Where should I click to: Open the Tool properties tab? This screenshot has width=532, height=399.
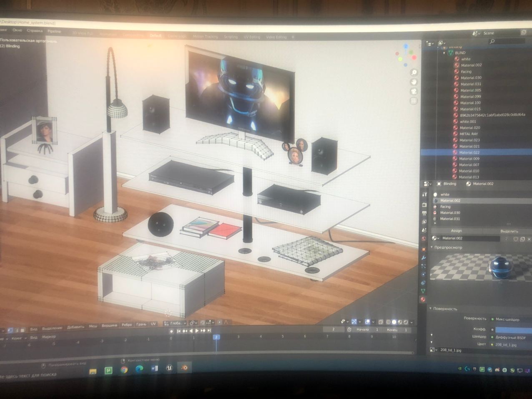click(x=424, y=194)
